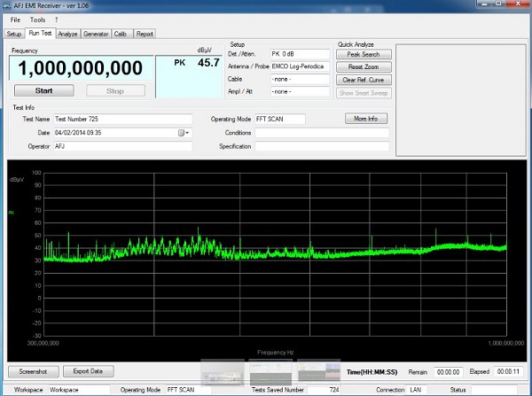Viewport: 532px width, 396px height.
Task: Click Tests Saved Number value 724
Action: pyautogui.click(x=324, y=390)
